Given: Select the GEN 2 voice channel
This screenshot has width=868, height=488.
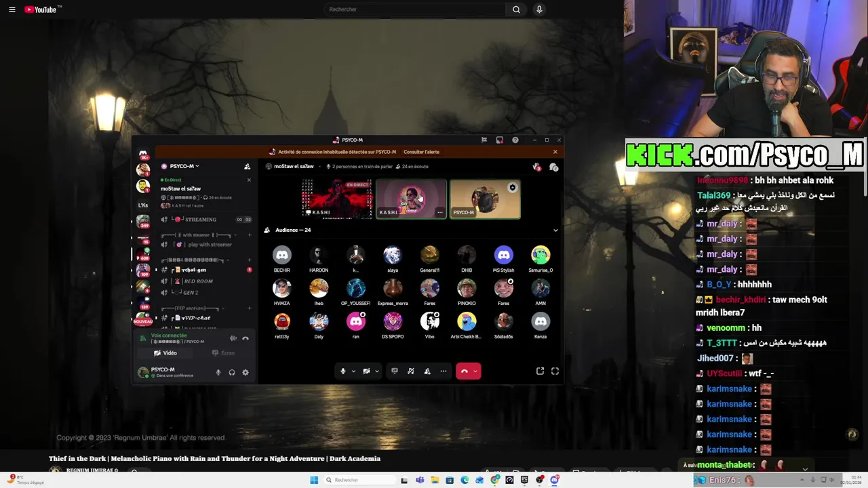Looking at the screenshot, I should pyautogui.click(x=206, y=293).
